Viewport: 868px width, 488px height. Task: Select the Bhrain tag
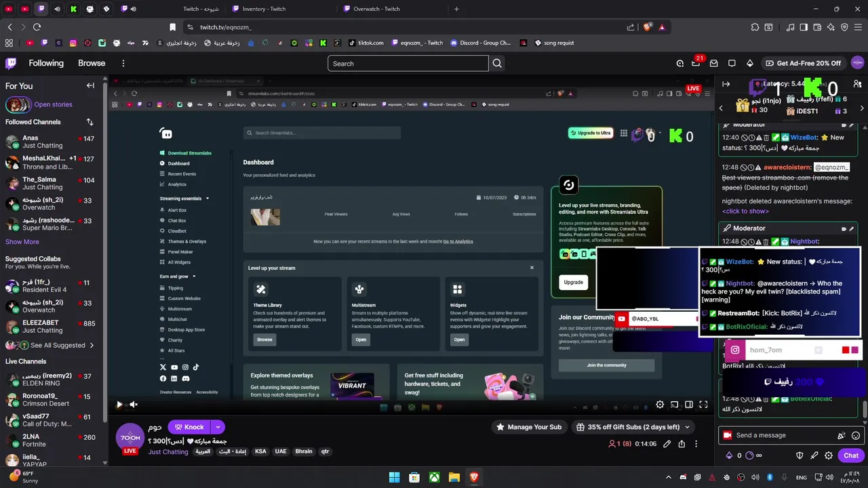tap(304, 451)
